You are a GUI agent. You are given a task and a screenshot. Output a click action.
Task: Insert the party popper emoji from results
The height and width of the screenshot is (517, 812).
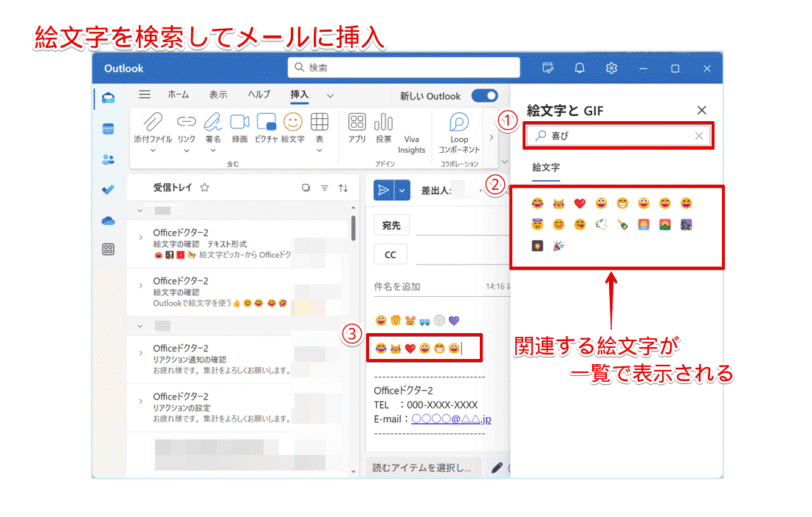click(x=558, y=246)
